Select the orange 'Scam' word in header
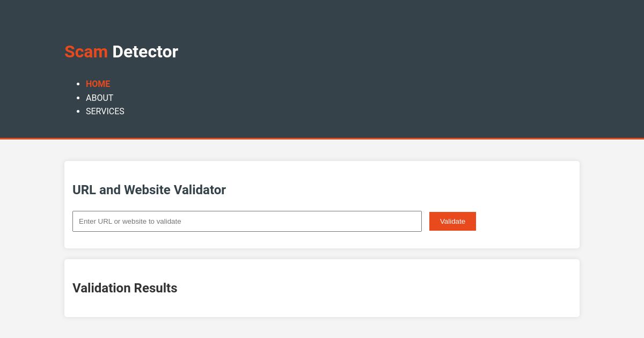644x338 pixels. tap(86, 52)
